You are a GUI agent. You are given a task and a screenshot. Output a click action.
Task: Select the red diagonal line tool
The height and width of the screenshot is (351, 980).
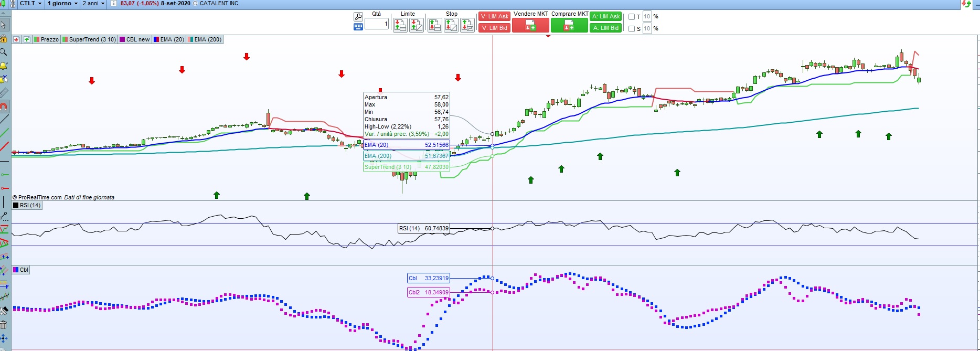coord(4,147)
